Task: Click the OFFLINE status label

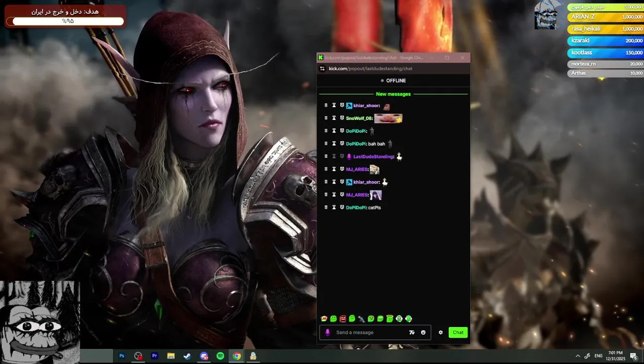Action: tap(396, 80)
